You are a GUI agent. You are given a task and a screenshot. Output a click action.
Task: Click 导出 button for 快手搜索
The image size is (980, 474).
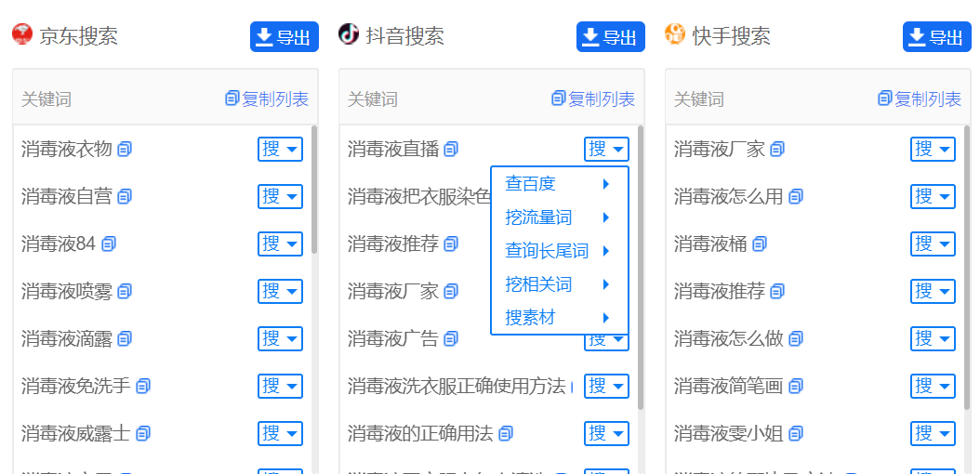click(x=936, y=37)
